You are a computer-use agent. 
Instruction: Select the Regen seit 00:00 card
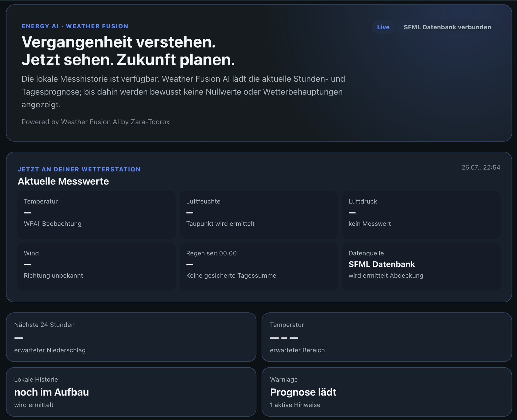(x=259, y=267)
